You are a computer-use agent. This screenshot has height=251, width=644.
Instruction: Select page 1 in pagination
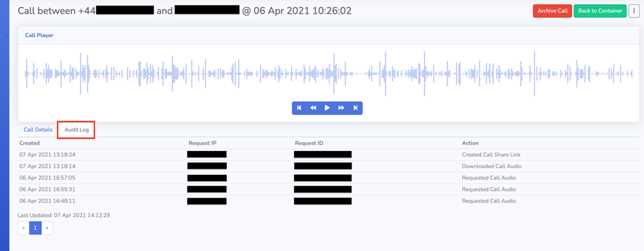click(36, 228)
